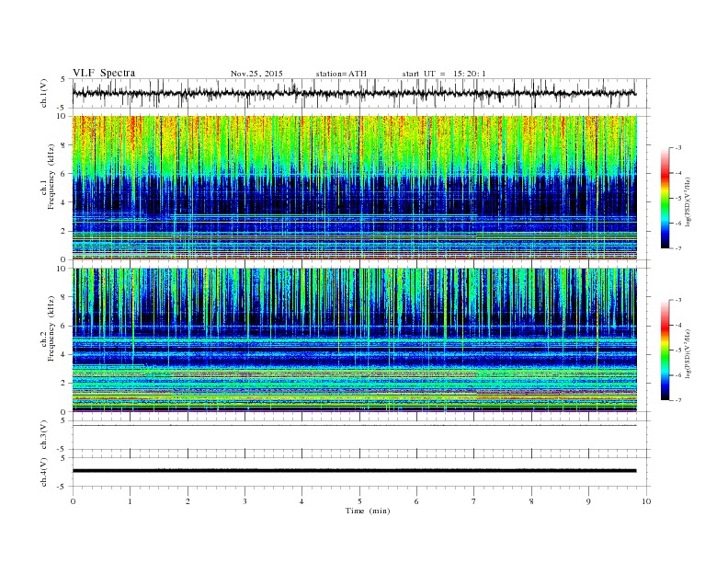Click the "2" tick on ch.2 frequency axis
Viewport: 728px width, 563px height.
(x=63, y=384)
